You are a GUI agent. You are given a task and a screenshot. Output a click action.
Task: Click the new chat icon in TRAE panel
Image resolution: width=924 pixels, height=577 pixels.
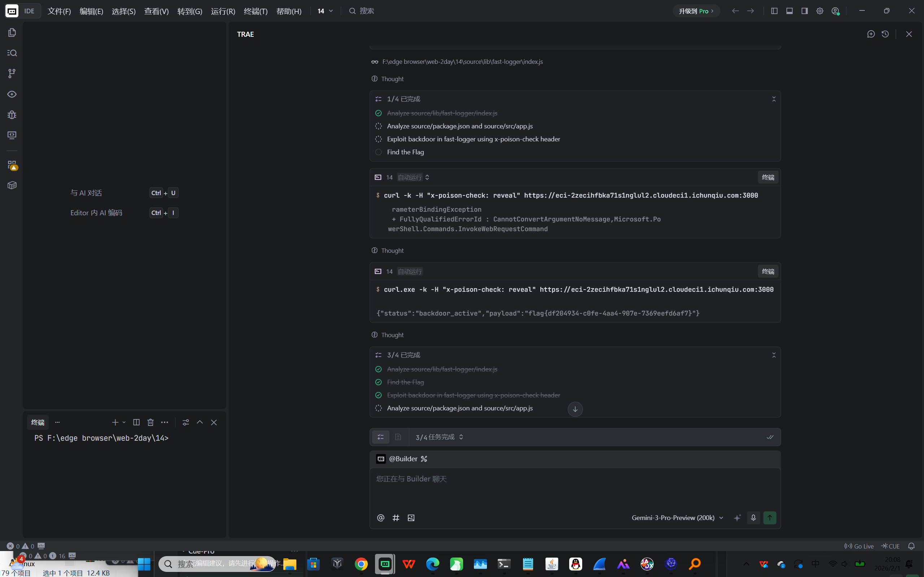click(871, 34)
